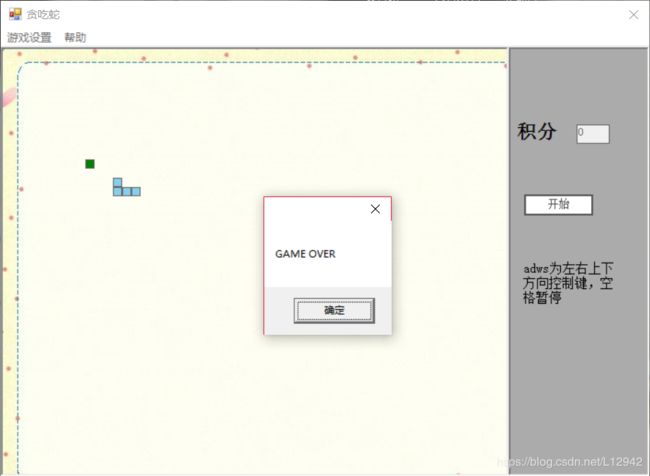This screenshot has height=476, width=650.
Task: Open the 游戏设置 menu
Action: [x=29, y=37]
